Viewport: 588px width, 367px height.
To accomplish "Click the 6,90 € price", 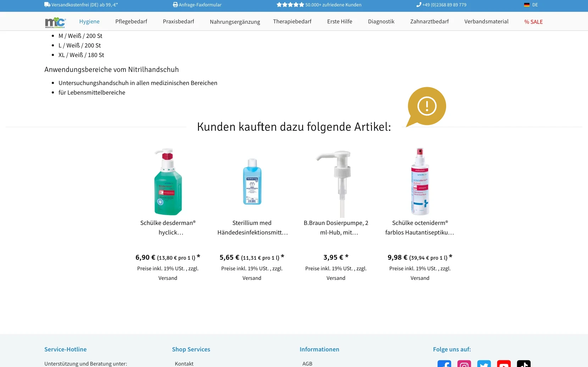I will tap(145, 258).
